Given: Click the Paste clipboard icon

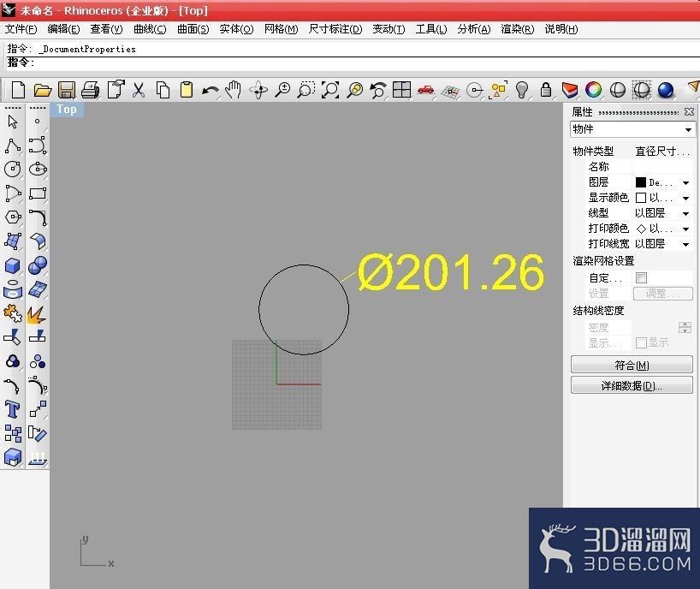Looking at the screenshot, I should pyautogui.click(x=187, y=90).
